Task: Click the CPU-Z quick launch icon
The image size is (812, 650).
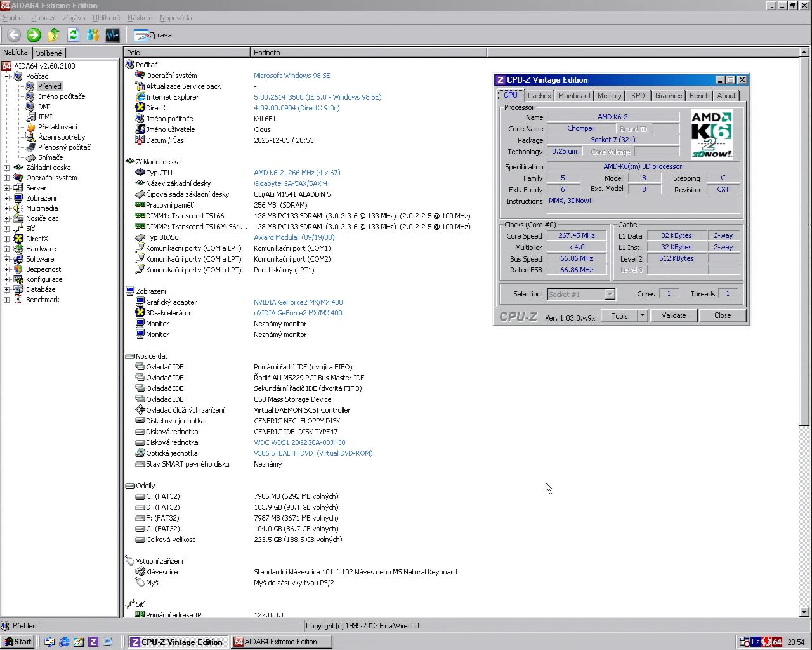Action: [93, 642]
